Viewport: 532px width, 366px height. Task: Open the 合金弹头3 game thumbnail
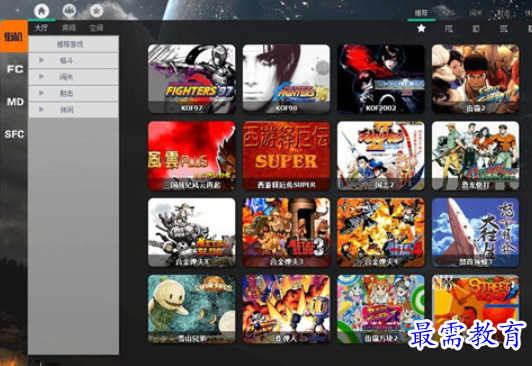286,233
